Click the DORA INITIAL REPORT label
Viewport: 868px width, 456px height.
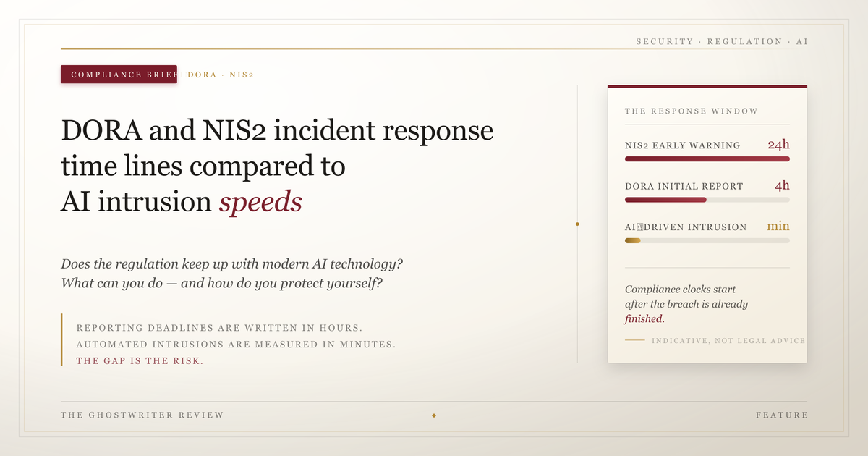pyautogui.click(x=684, y=186)
